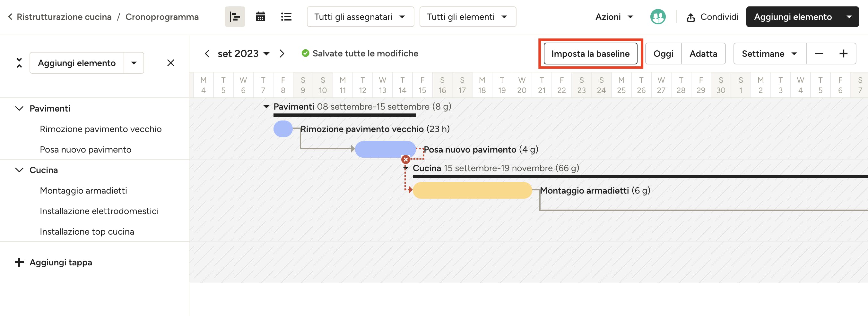Click Imposta la baseline button
The height and width of the screenshot is (316, 868).
coord(590,54)
